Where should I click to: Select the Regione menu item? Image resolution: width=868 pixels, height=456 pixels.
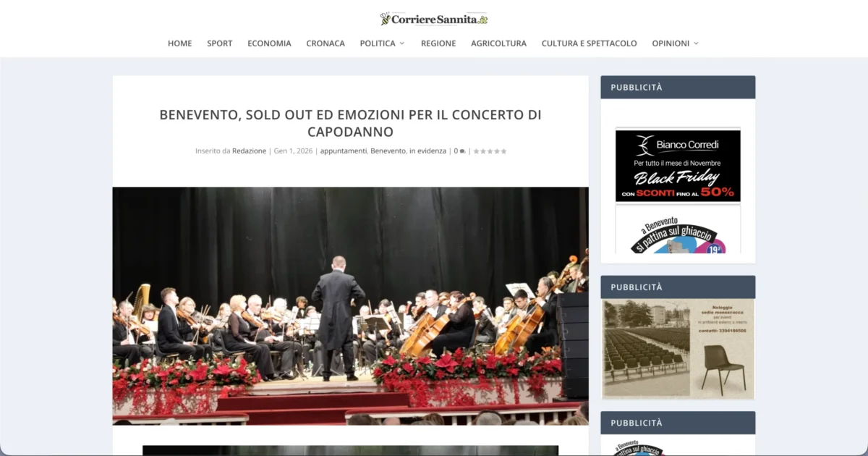click(x=438, y=43)
